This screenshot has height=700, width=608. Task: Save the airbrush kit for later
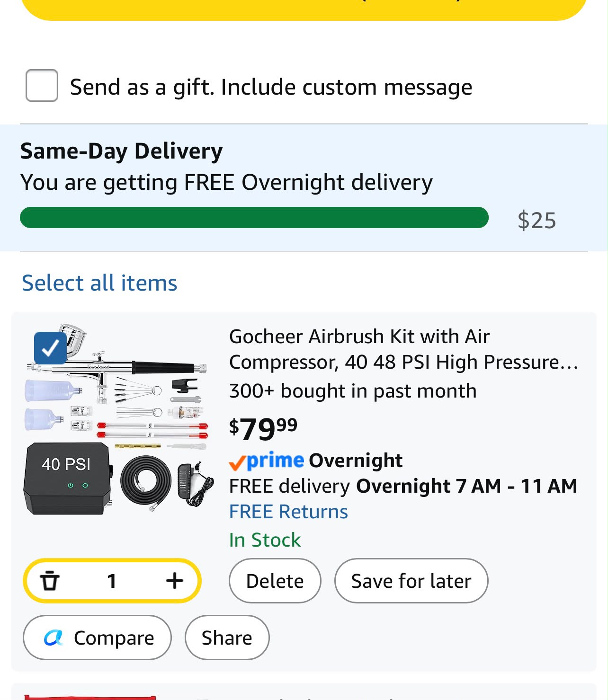[411, 581]
